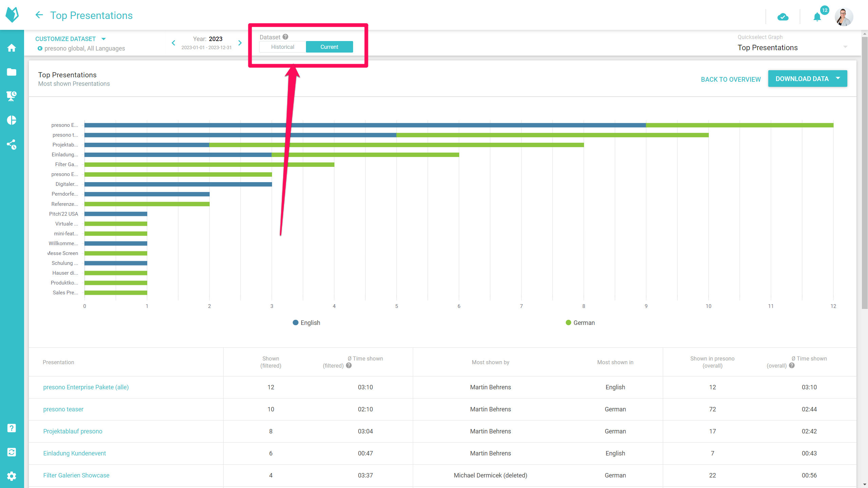Go to Home in sidebar
Viewport: 868px width, 488px height.
(12, 48)
